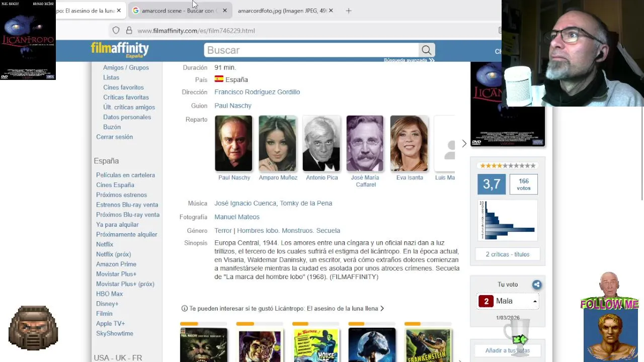Open Estrenos Blu-ray venta

(127, 205)
